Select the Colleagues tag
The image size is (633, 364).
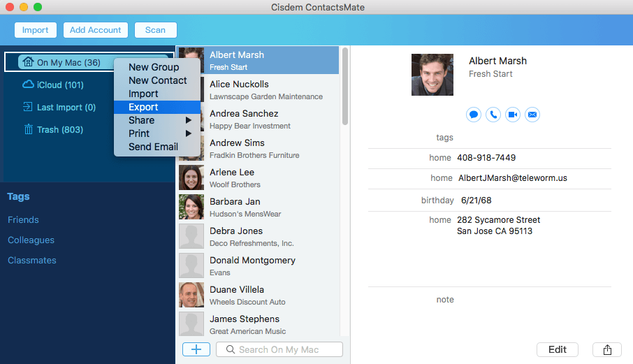[31, 240]
